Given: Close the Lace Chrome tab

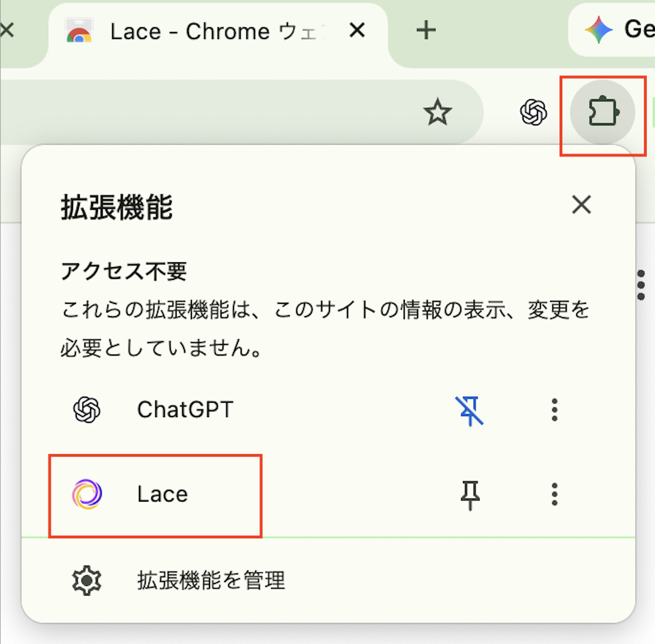Looking at the screenshot, I should coord(357,31).
